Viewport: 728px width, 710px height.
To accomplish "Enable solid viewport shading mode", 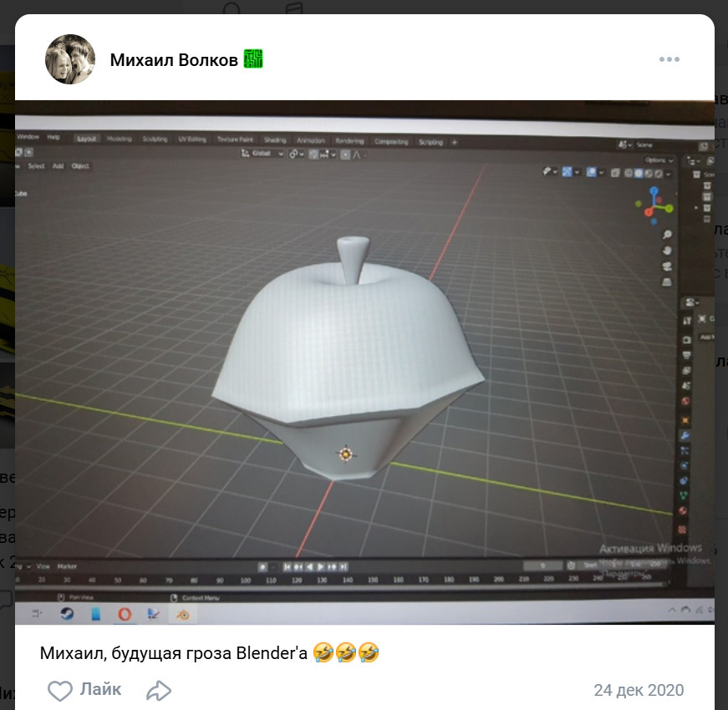I will pos(639,173).
